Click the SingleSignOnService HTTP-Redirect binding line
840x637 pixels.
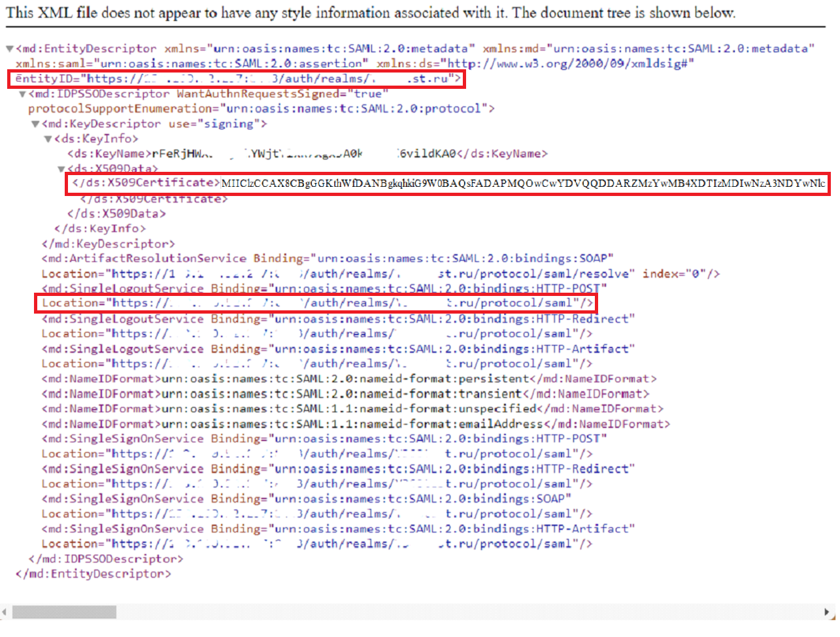pyautogui.click(x=338, y=469)
